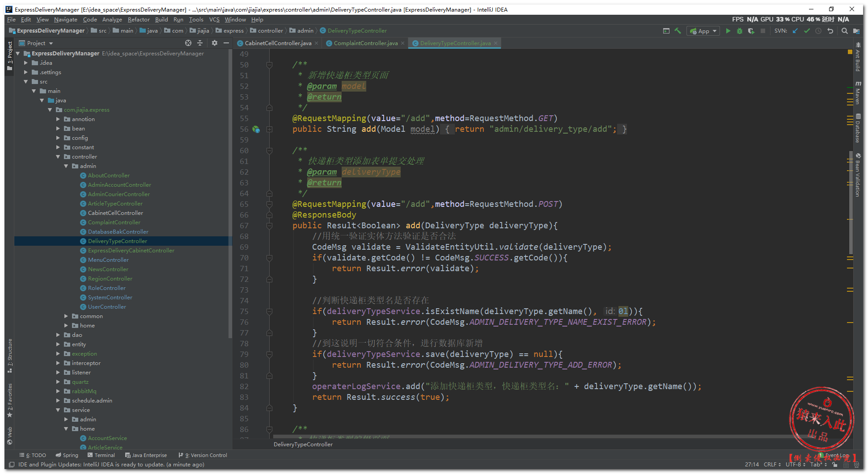Image resolution: width=868 pixels, height=474 pixels.
Task: Expand the dao package
Action: (x=58, y=335)
